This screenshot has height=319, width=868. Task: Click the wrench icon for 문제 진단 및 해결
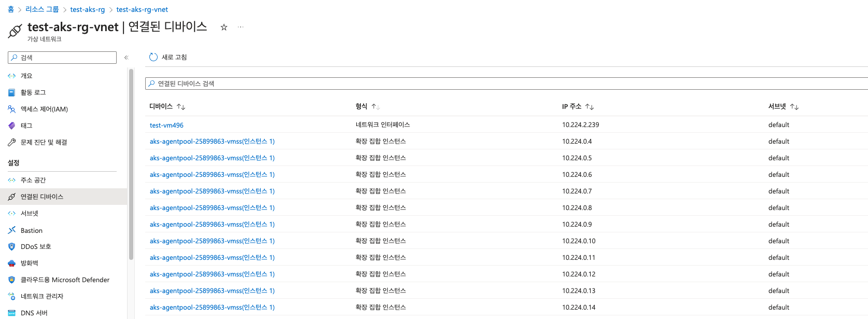pos(12,142)
